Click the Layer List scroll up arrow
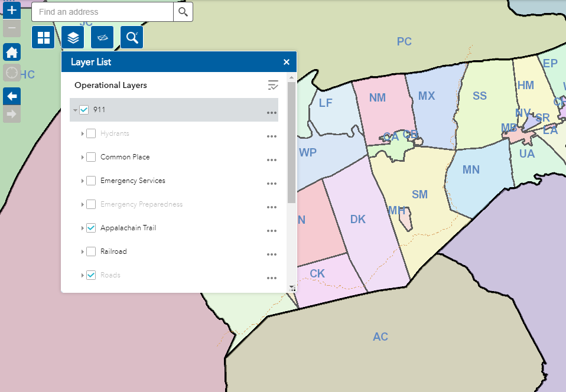Screen dimensions: 566x392 coord(291,77)
